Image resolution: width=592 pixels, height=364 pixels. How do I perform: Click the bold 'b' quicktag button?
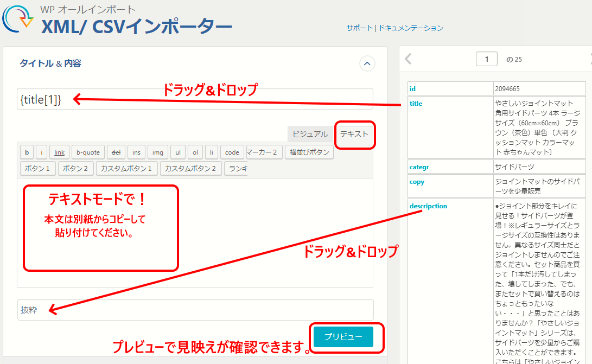(x=27, y=152)
